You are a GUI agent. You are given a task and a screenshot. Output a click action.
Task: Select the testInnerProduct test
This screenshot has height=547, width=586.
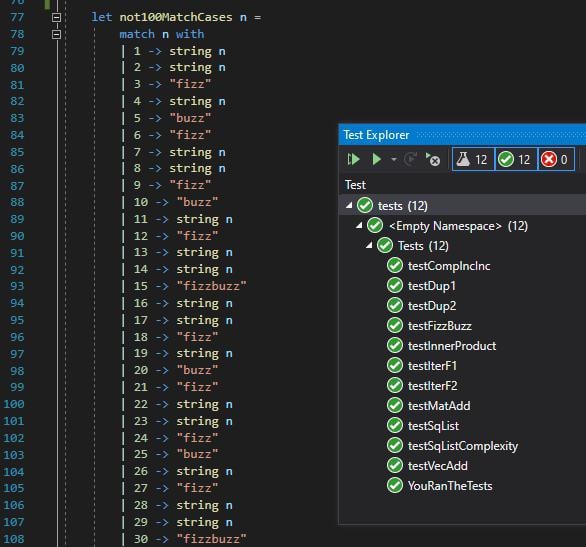[452, 346]
